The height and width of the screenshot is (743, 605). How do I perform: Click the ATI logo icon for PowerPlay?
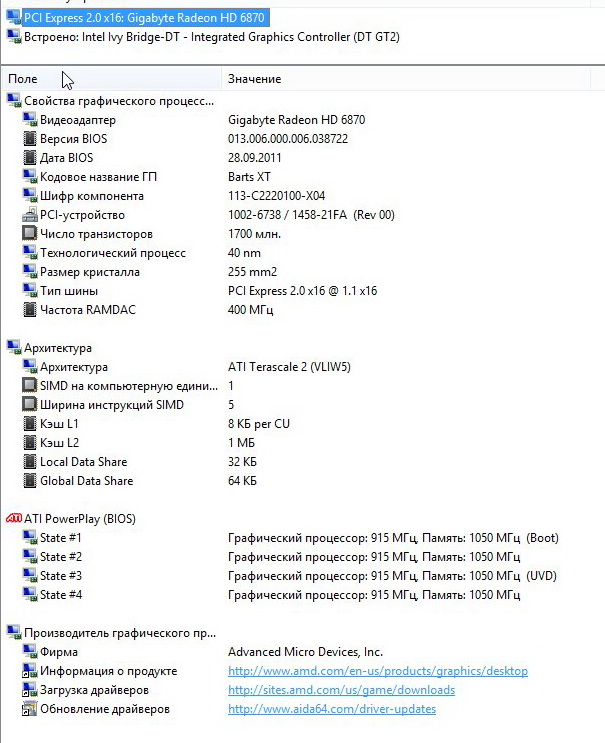[14, 518]
